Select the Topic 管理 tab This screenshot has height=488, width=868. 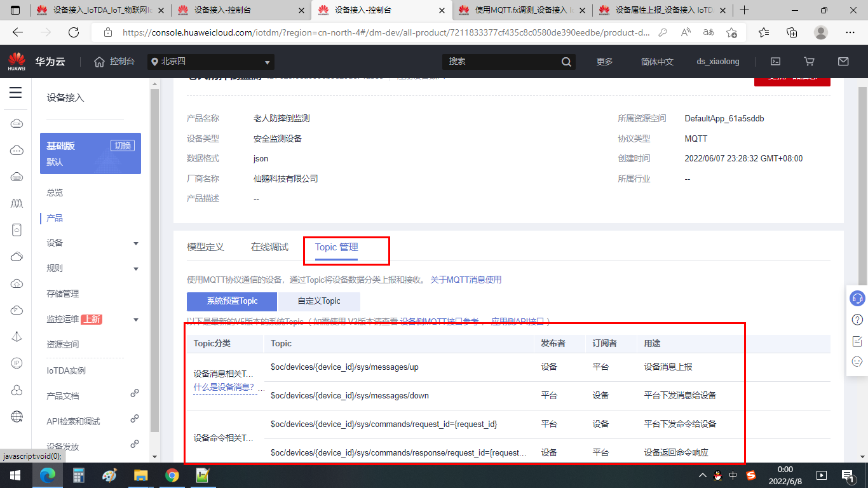(x=337, y=247)
